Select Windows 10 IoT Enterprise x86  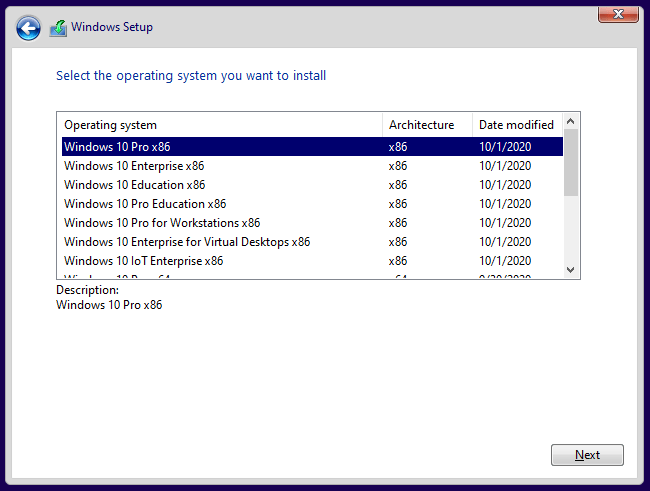[x=143, y=261]
